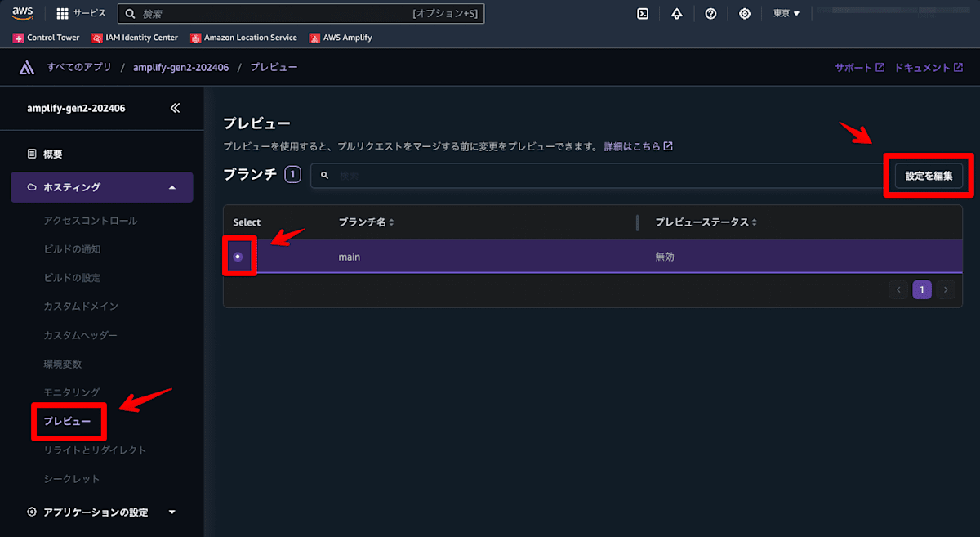Open the settings gear icon in header

coord(745,14)
